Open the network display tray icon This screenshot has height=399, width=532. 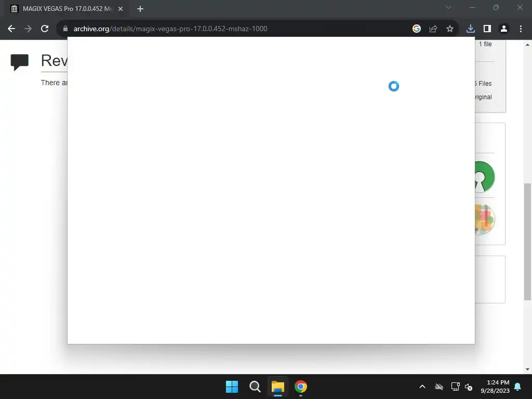[455, 387]
